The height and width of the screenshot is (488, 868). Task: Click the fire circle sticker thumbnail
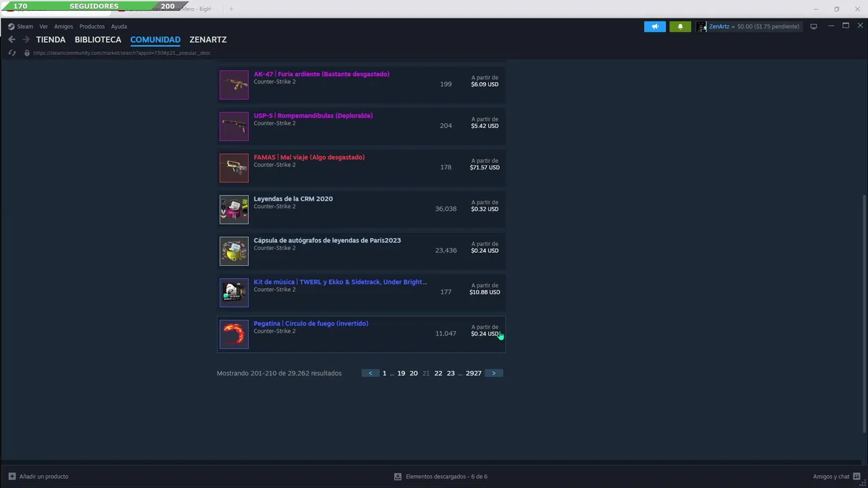(x=234, y=334)
